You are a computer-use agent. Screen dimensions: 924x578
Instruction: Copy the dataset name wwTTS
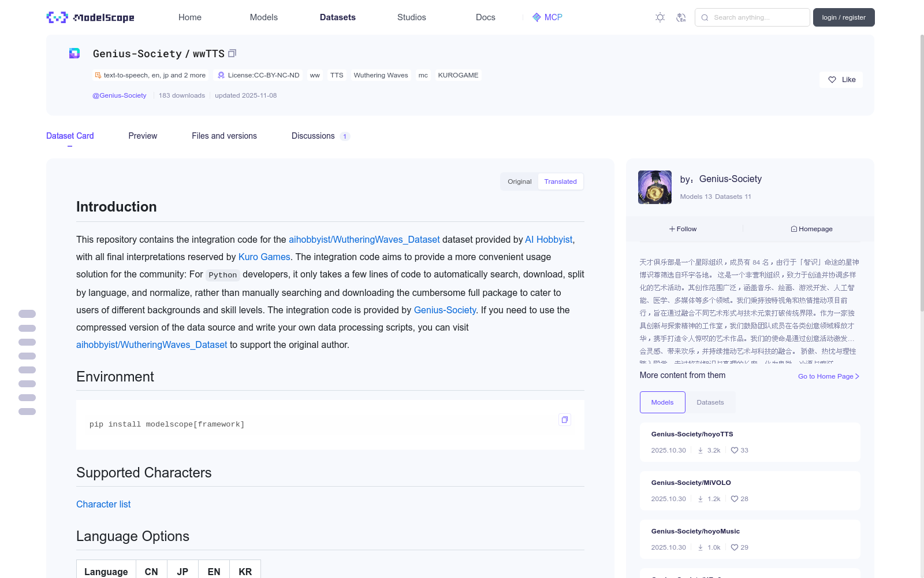pyautogui.click(x=232, y=53)
